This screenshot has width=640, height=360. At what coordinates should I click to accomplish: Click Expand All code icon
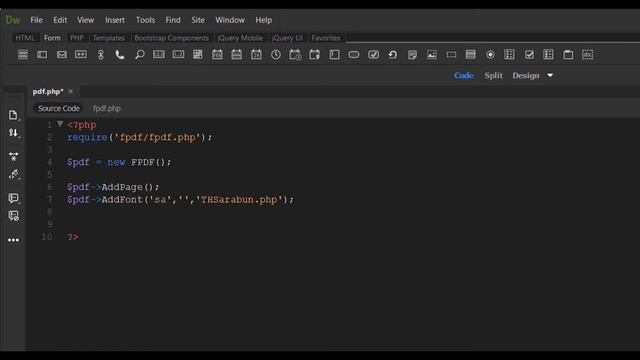click(13, 156)
